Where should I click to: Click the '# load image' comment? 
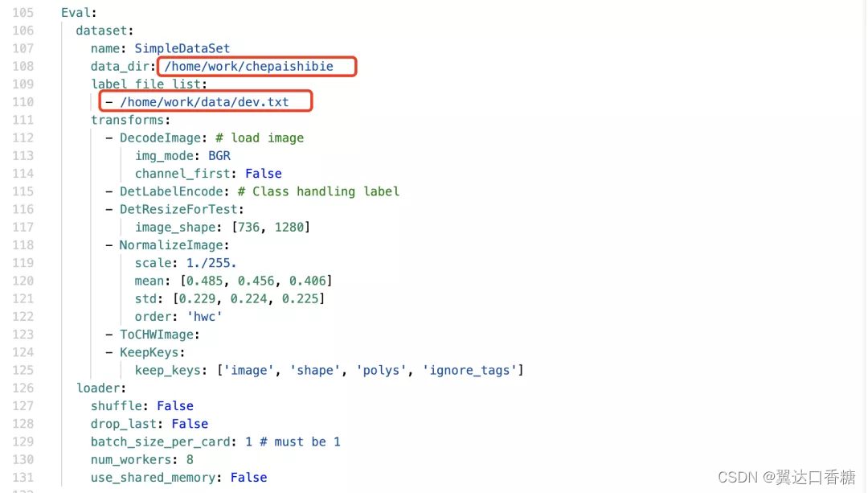click(x=260, y=138)
